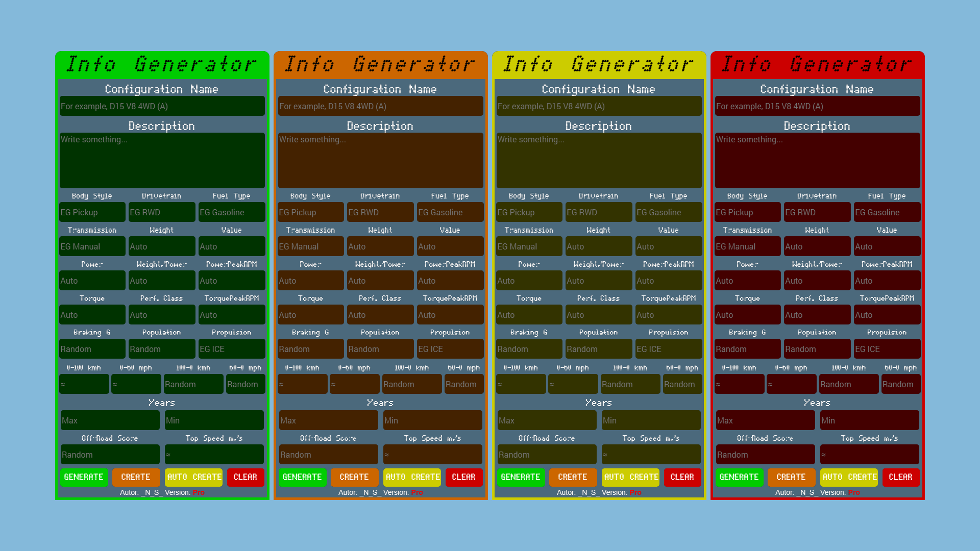Viewport: 980px width, 551px height.
Task: Select Value field in orange panel
Action: click(x=450, y=246)
